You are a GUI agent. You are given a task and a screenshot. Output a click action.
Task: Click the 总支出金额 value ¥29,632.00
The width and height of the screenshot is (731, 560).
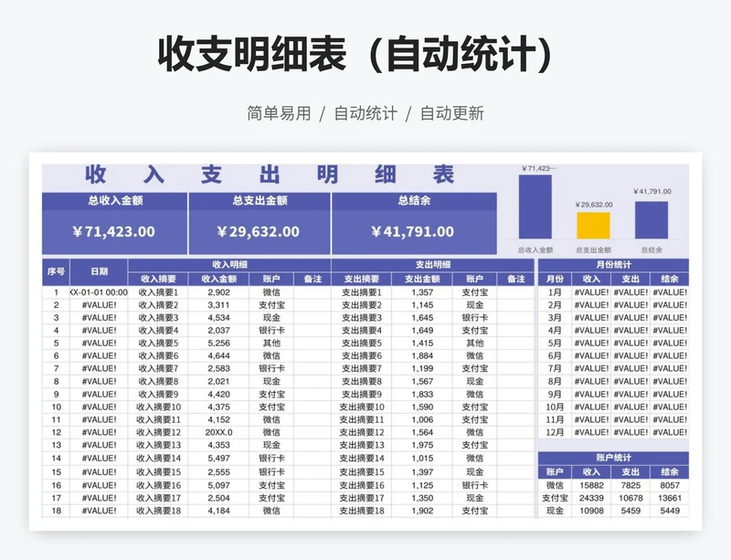259,232
